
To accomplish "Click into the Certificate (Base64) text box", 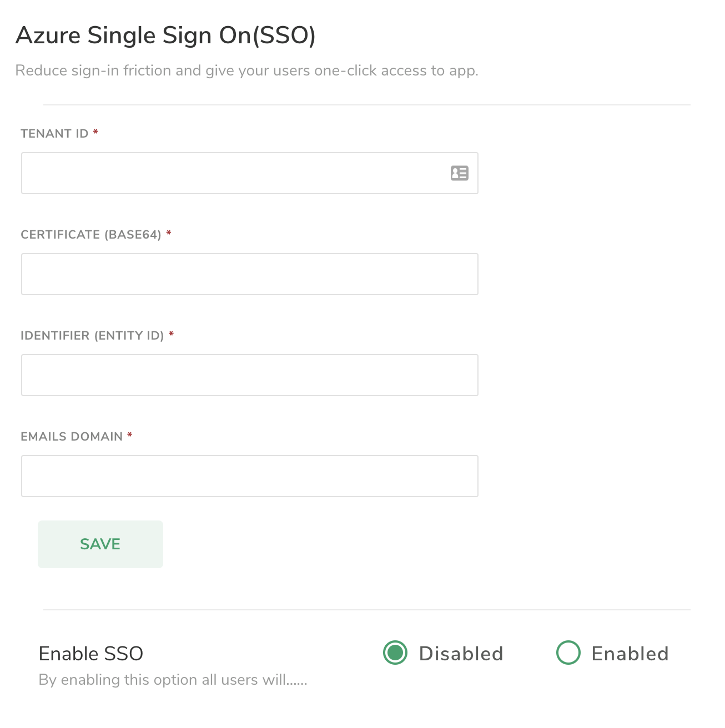I will pyautogui.click(x=249, y=274).
